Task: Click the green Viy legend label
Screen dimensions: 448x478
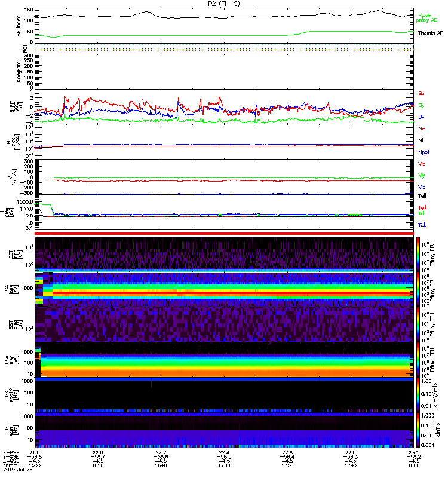Action: click(421, 176)
